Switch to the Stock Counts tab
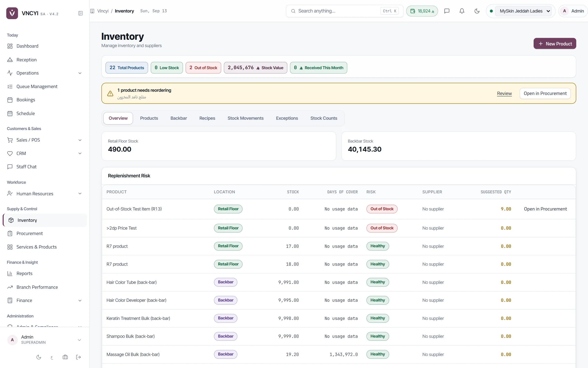 click(x=324, y=118)
